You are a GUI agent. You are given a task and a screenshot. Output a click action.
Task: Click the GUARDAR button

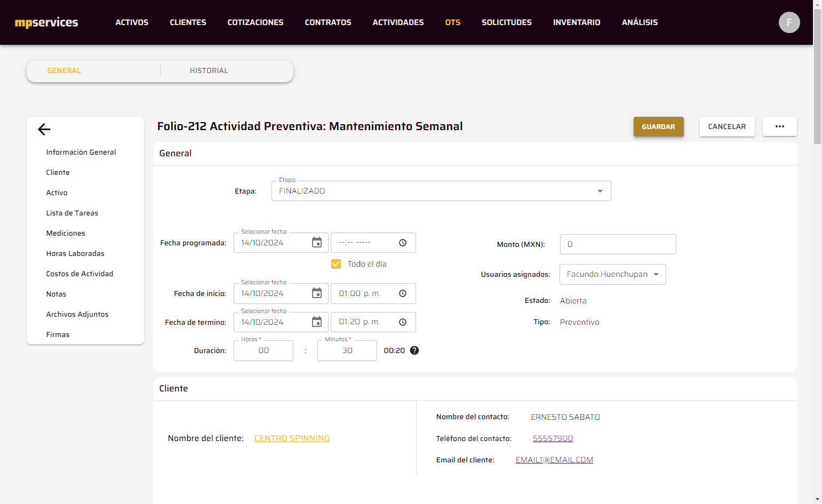[x=658, y=126]
